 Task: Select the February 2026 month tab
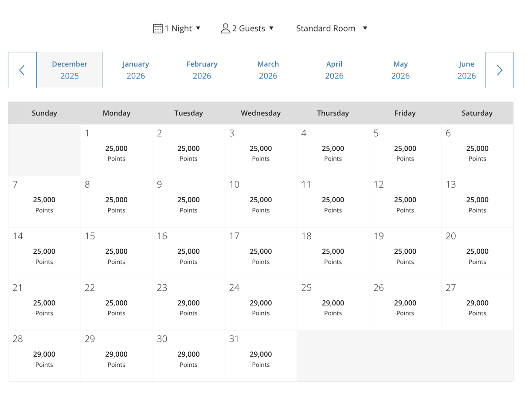pos(202,70)
